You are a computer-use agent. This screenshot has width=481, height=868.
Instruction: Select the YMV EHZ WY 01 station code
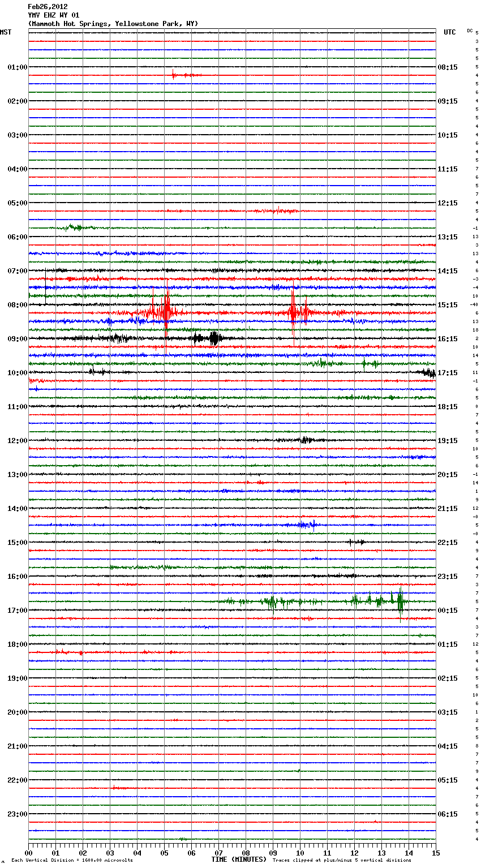(x=54, y=15)
